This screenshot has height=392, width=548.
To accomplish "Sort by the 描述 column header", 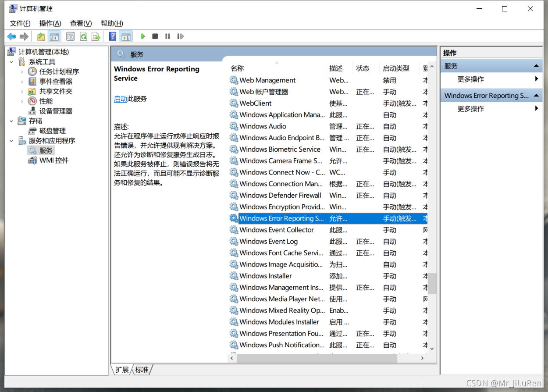I will 336,68.
